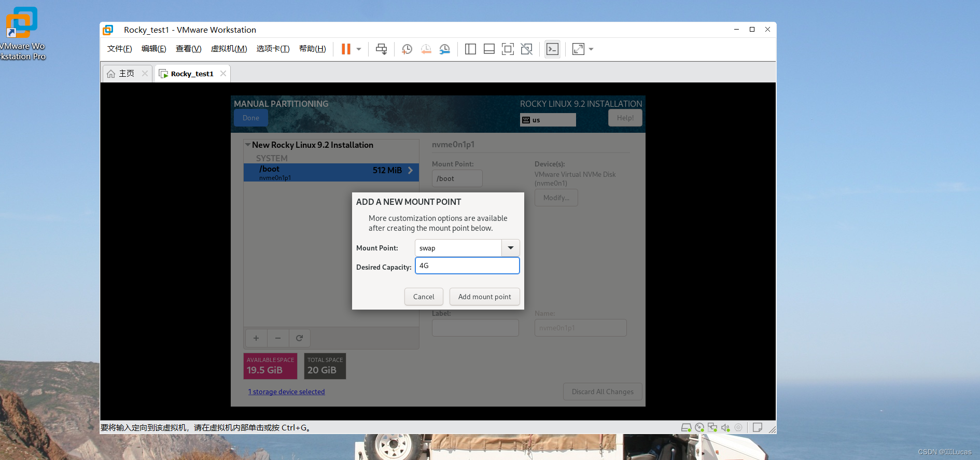This screenshot has width=980, height=460.
Task: Click the sound card status icon
Action: pos(725,427)
